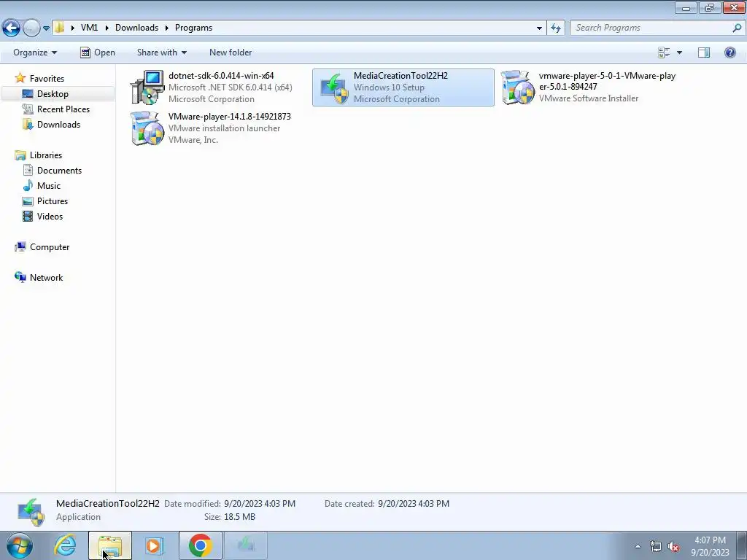Open the Share with menu
Image resolution: width=747 pixels, height=560 pixels.
161,52
